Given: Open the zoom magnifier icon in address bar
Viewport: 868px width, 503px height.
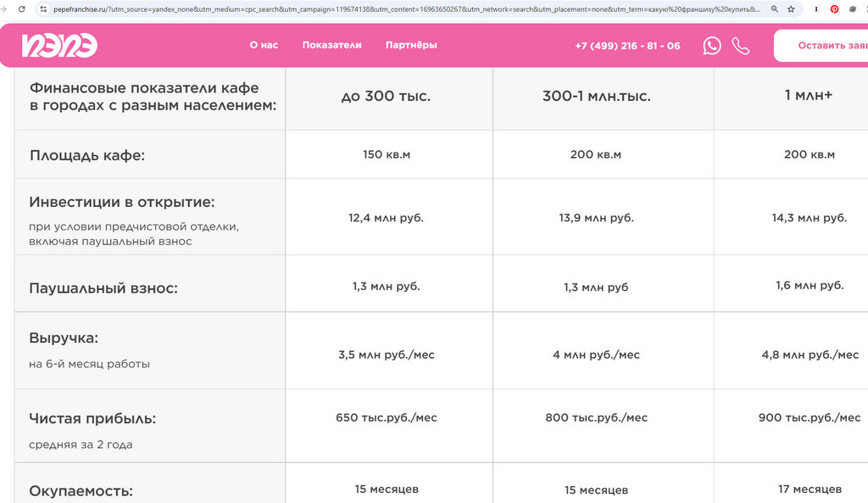Looking at the screenshot, I should pyautogui.click(x=775, y=9).
